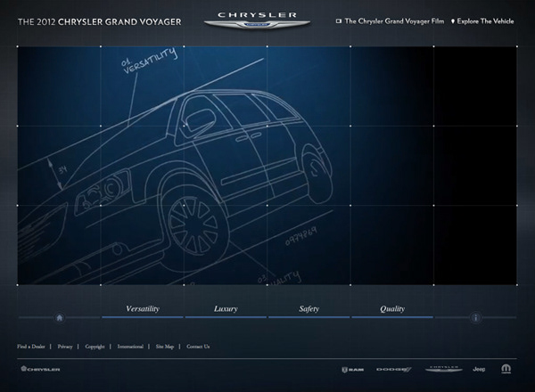Open Explore The Vehicle link
This screenshot has height=392, width=535.
[485, 21]
